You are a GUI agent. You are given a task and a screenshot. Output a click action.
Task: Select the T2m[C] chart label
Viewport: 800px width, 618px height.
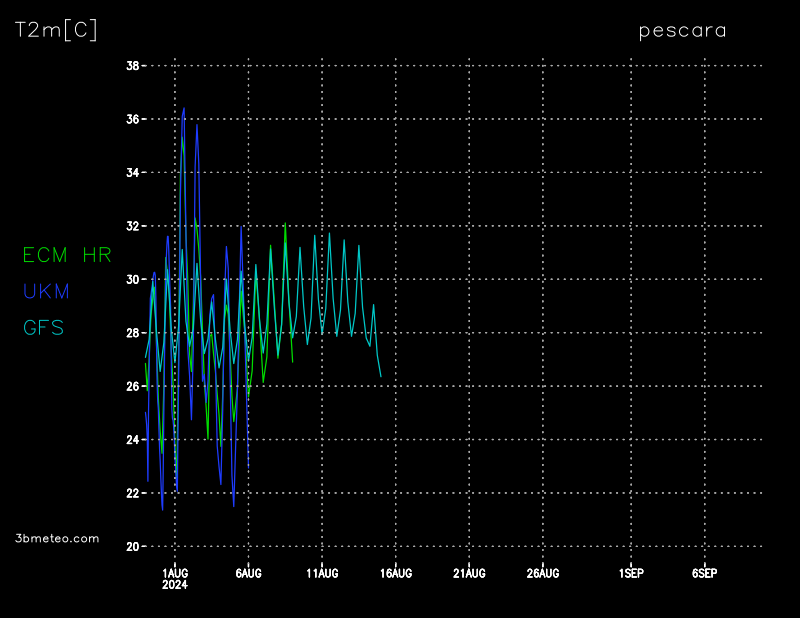(56, 30)
